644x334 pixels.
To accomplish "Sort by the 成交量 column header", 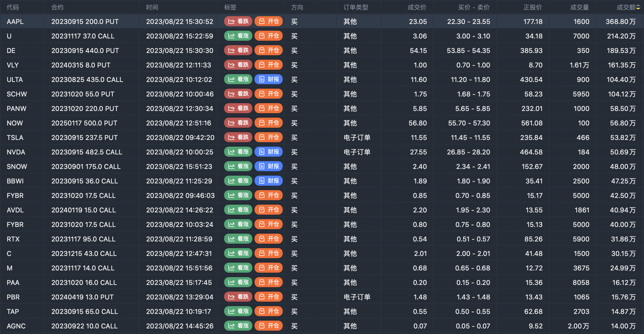I will [579, 8].
